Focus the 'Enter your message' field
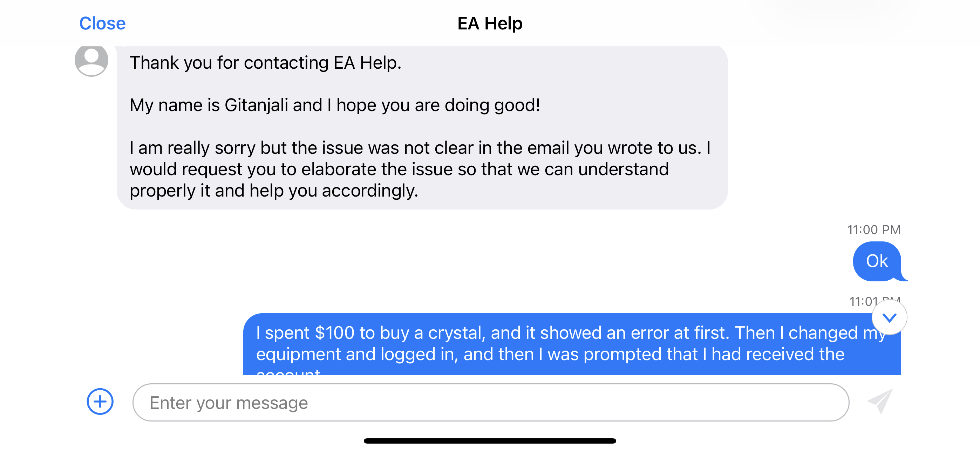 (491, 403)
